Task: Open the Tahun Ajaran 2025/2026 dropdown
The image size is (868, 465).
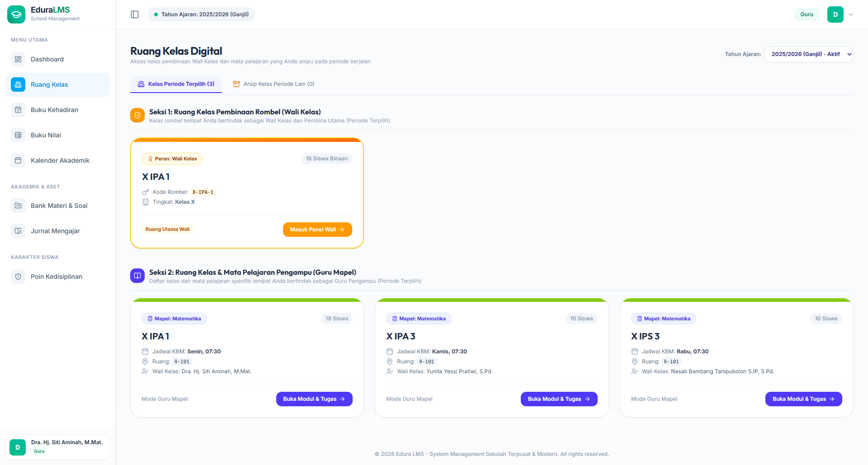Action: 809,54
